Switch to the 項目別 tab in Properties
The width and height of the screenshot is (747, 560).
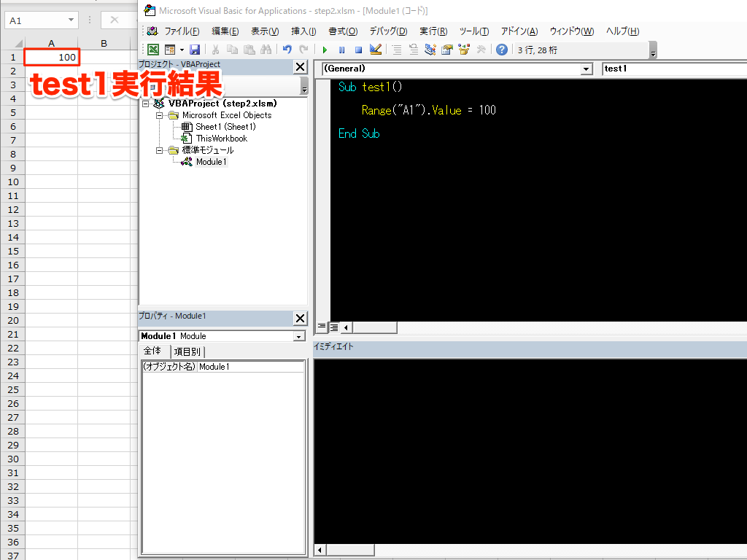[x=187, y=351]
